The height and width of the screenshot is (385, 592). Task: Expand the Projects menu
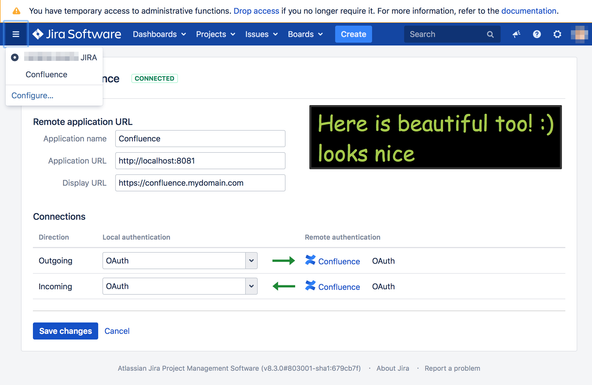[x=216, y=34]
